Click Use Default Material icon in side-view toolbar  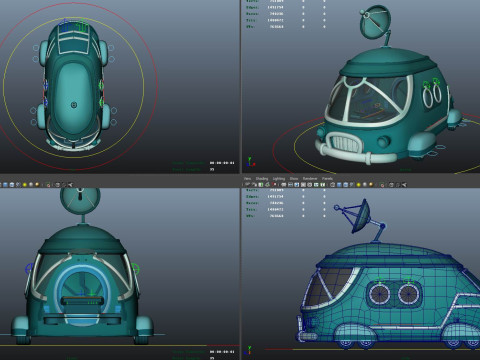[345, 185]
